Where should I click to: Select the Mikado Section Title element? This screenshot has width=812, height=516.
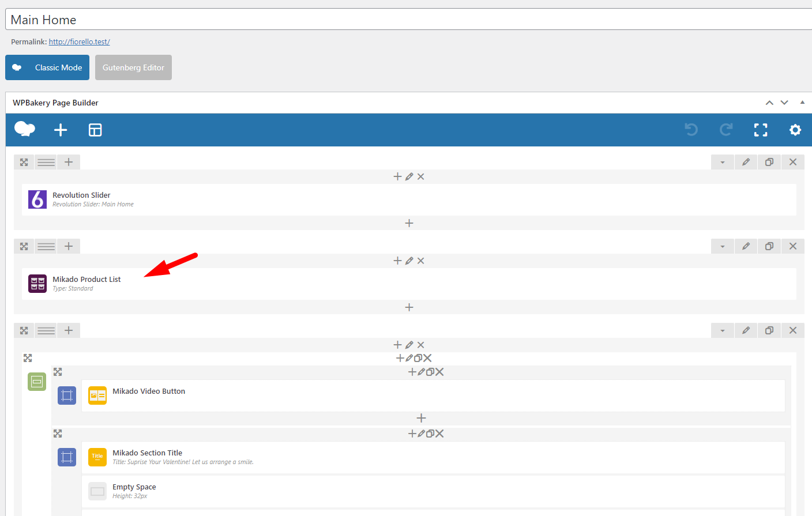433,457
